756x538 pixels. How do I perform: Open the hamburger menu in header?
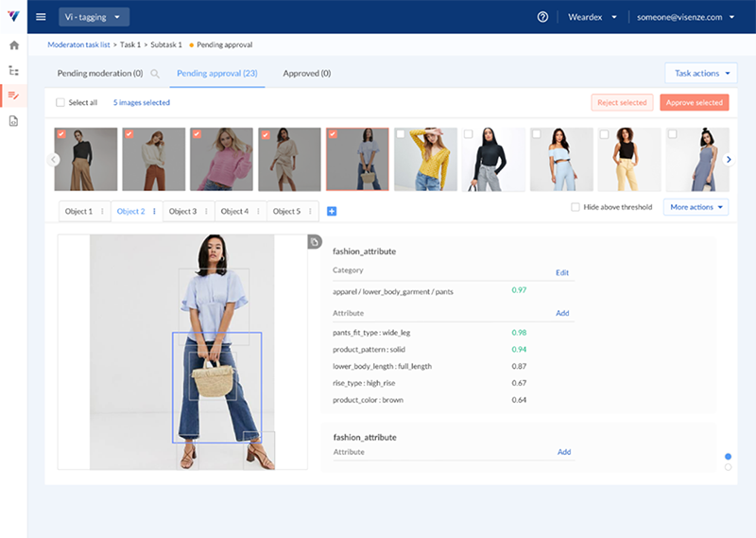coord(41,17)
